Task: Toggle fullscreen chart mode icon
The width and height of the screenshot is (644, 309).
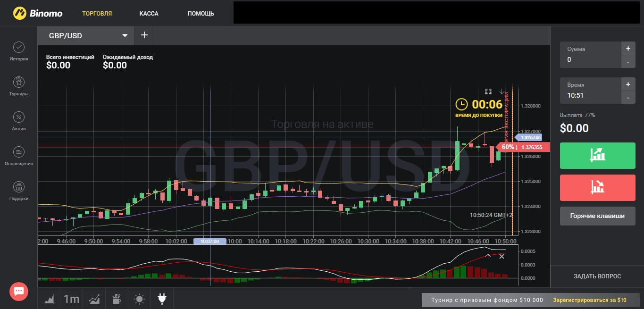Action: coord(488,92)
